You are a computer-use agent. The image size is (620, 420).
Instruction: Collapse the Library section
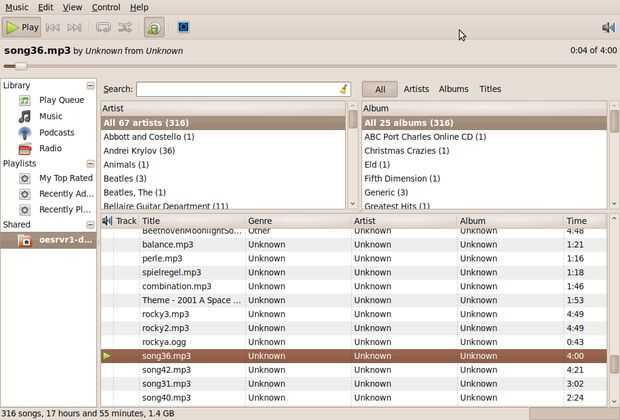[x=91, y=85]
